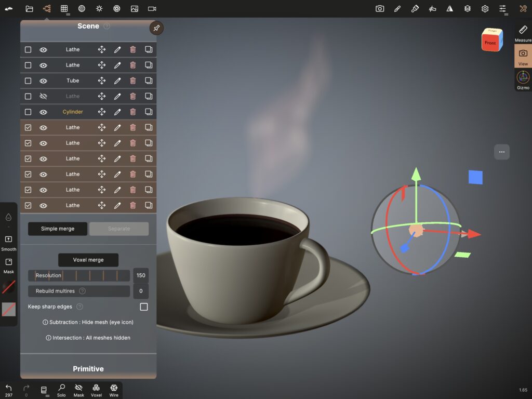Click the Voxel merge button
532x399 pixels.
tap(88, 260)
